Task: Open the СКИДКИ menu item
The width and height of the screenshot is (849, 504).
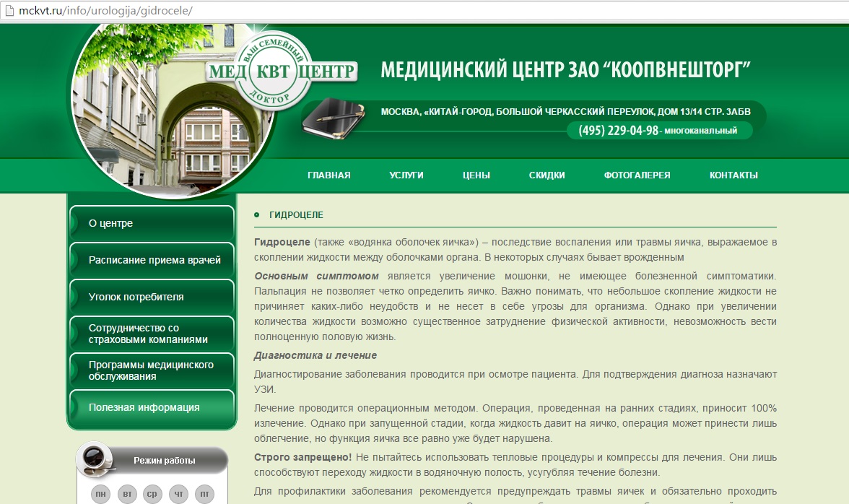Action: [x=547, y=175]
